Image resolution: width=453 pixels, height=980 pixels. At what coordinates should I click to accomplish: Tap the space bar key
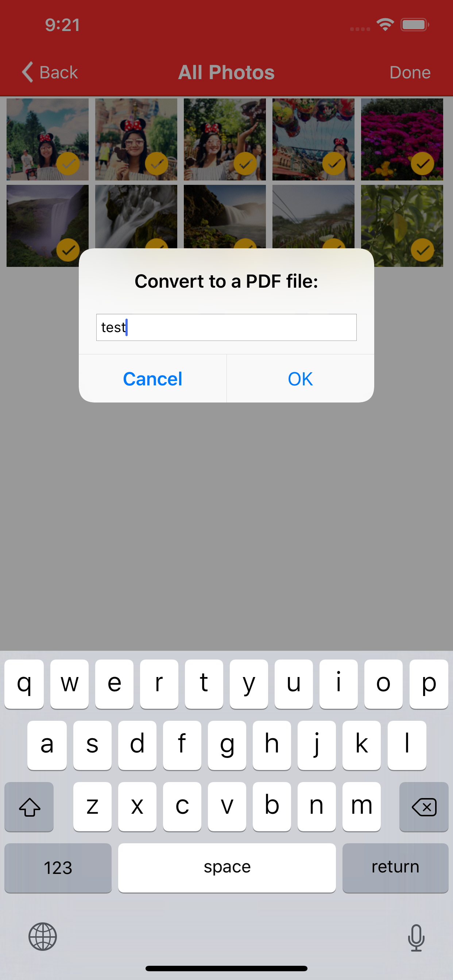click(227, 868)
